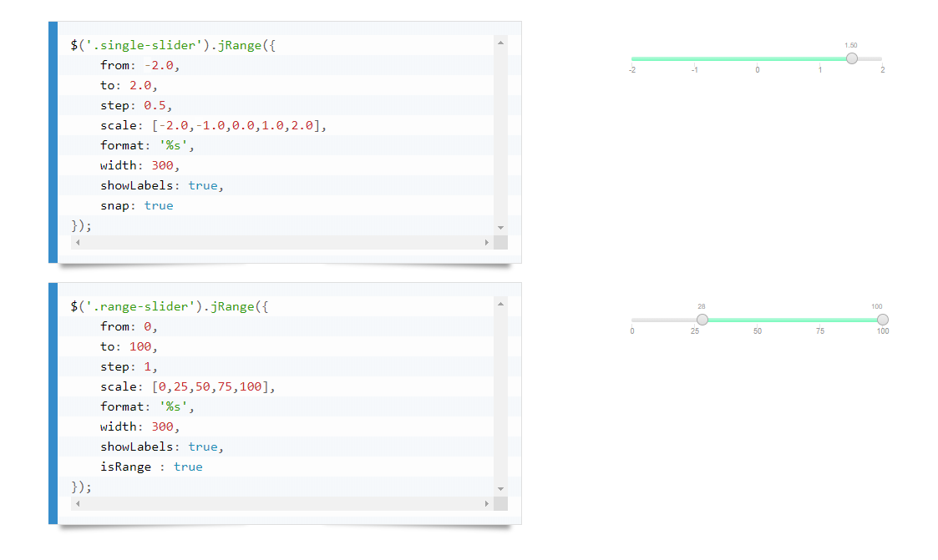Click the scroll-right arrow under the single-slider code

487,242
